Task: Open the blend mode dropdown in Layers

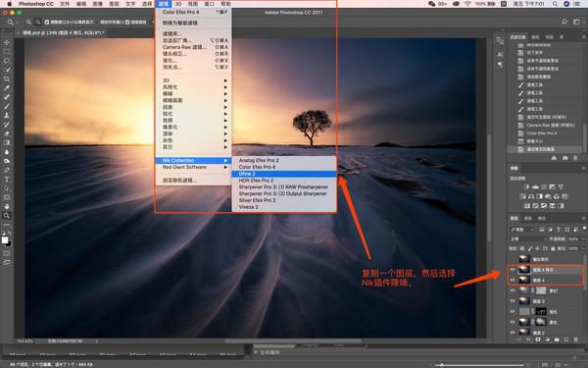Action: 528,238
